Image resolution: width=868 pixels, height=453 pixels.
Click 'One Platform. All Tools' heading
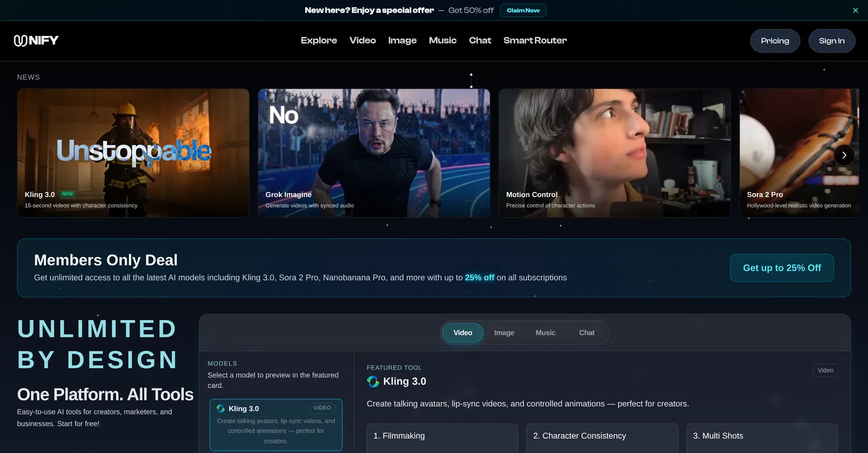(x=105, y=394)
